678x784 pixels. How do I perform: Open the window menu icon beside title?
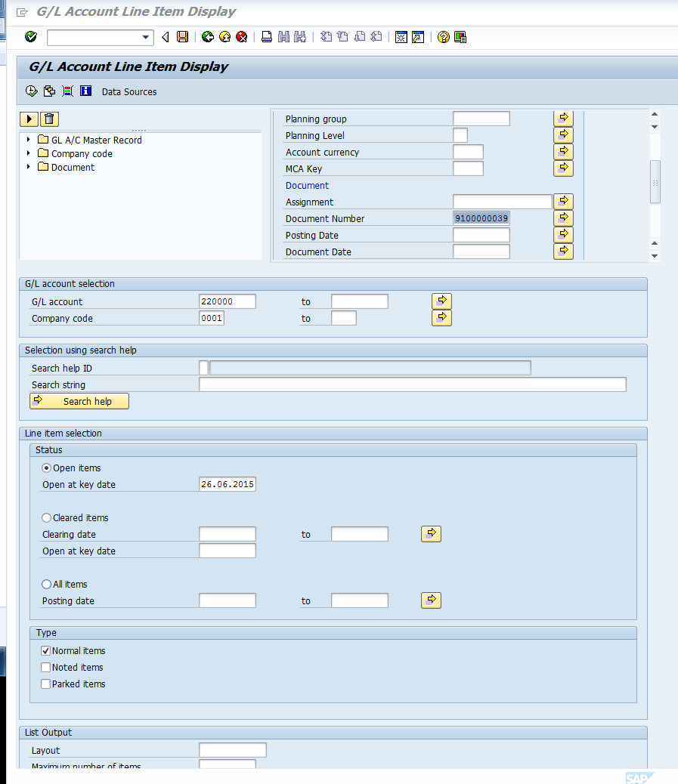pyautogui.click(x=22, y=12)
